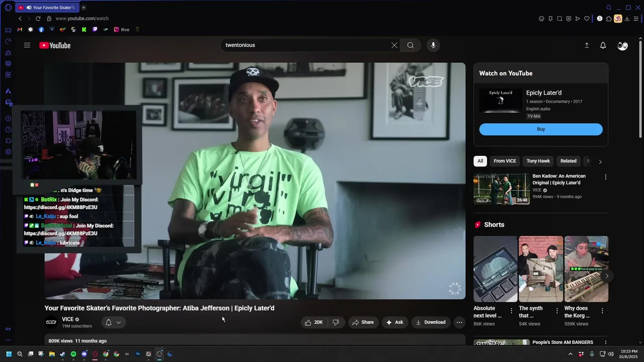The width and height of the screenshot is (644, 362).
Task: Play the Absolute next level Short
Action: pos(495,269)
